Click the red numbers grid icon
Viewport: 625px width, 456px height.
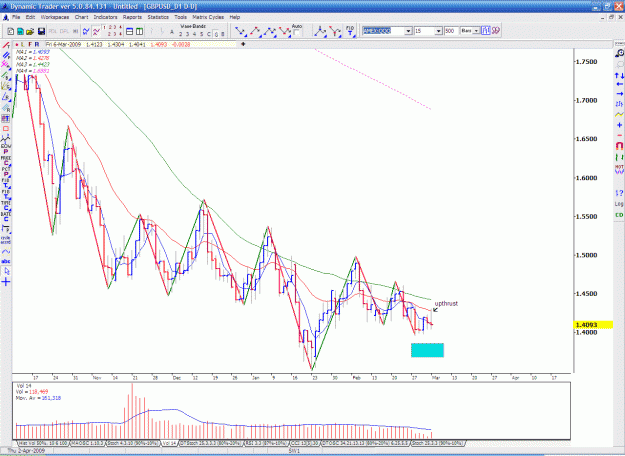click(112, 31)
